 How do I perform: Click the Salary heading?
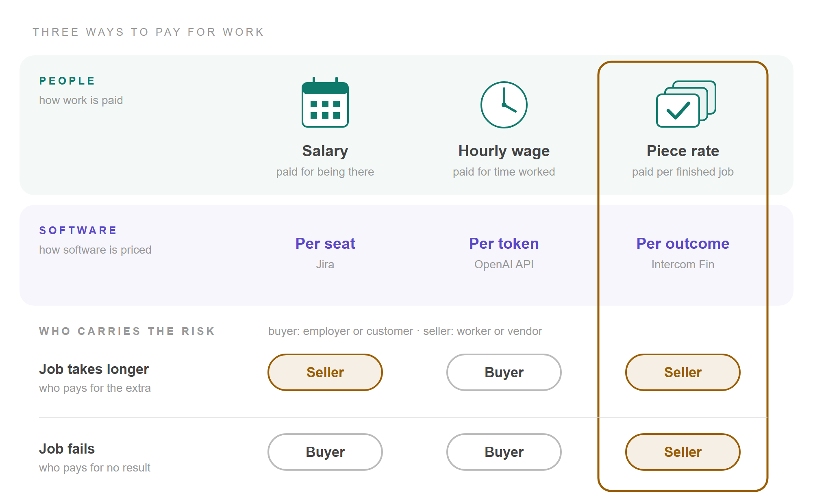pyautogui.click(x=325, y=151)
